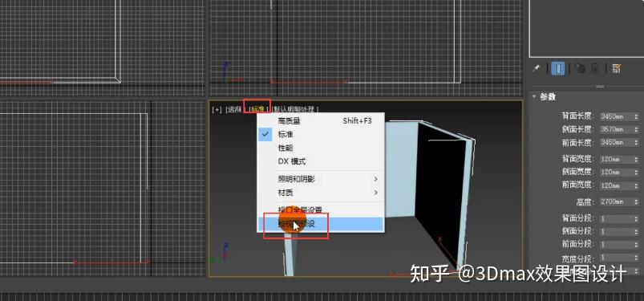Open the [默认明暗处理] shading menu
This screenshot has height=301, width=644.
pyautogui.click(x=296, y=109)
